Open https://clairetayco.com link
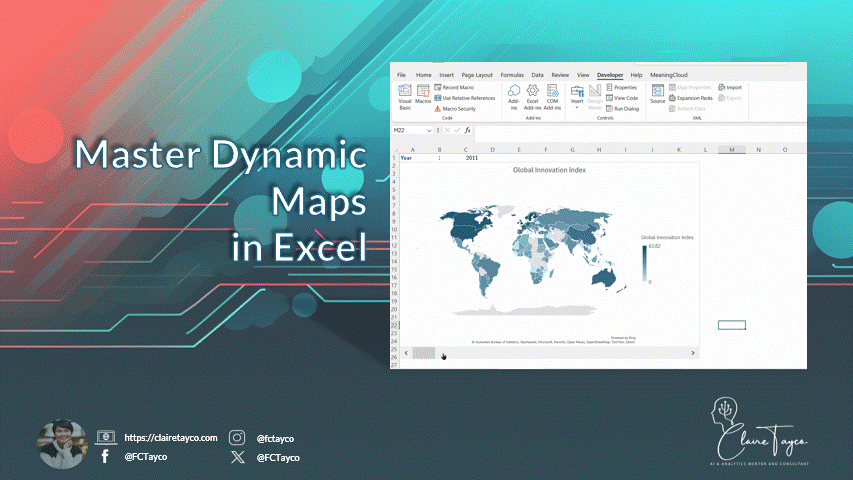Viewport: 853px width, 480px height. (x=171, y=438)
